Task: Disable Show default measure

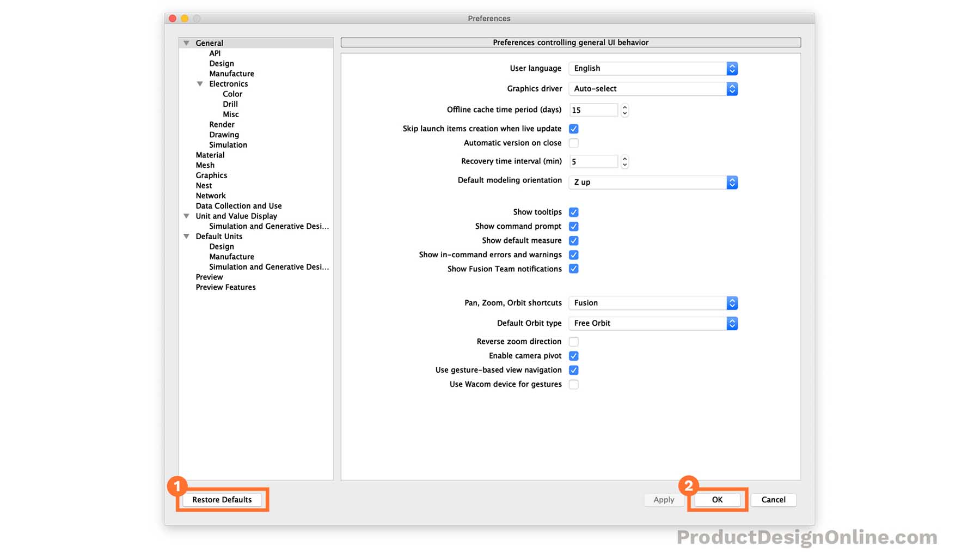Action: [573, 240]
